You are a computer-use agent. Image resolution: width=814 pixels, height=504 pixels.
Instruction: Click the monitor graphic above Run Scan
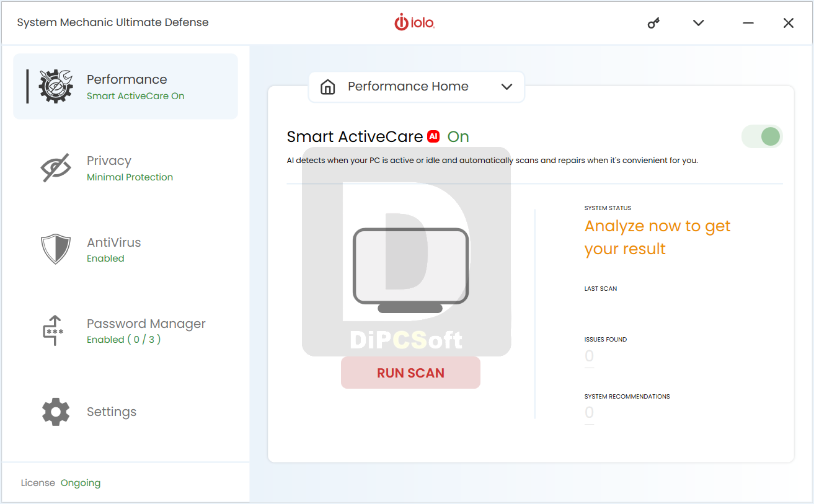click(410, 270)
